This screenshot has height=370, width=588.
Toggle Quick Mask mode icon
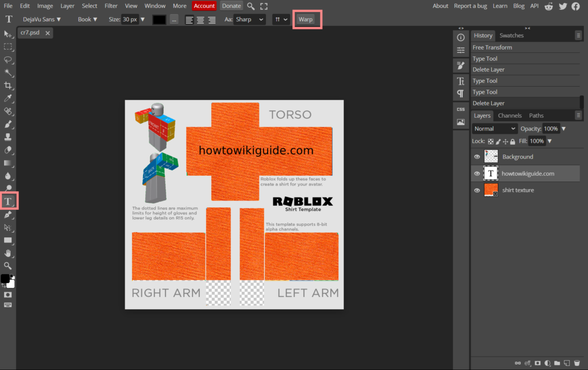pos(7,295)
